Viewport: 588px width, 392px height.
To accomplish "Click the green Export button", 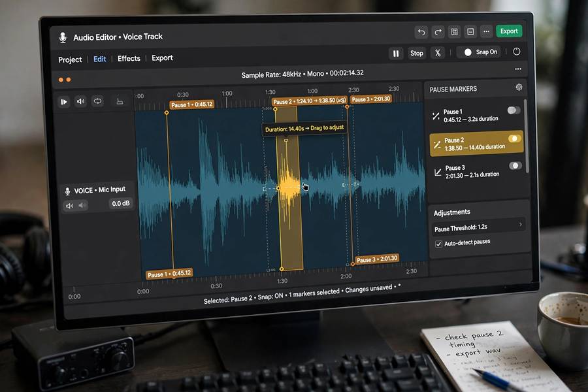I will (x=509, y=31).
